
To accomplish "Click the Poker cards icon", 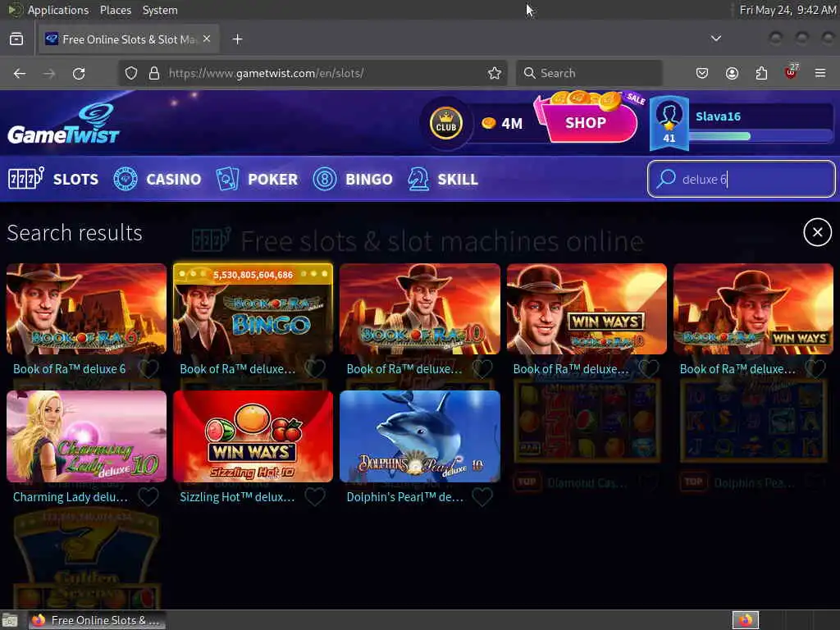I will (x=227, y=179).
